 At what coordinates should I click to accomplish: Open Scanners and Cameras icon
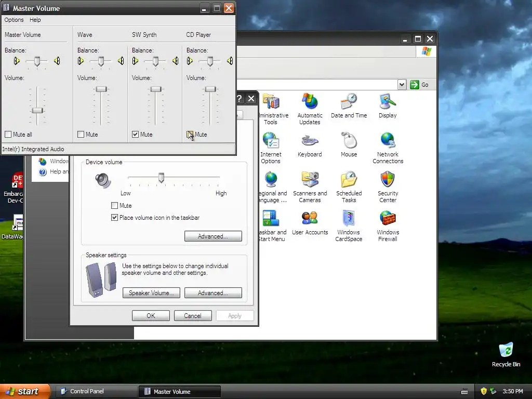coord(310,180)
